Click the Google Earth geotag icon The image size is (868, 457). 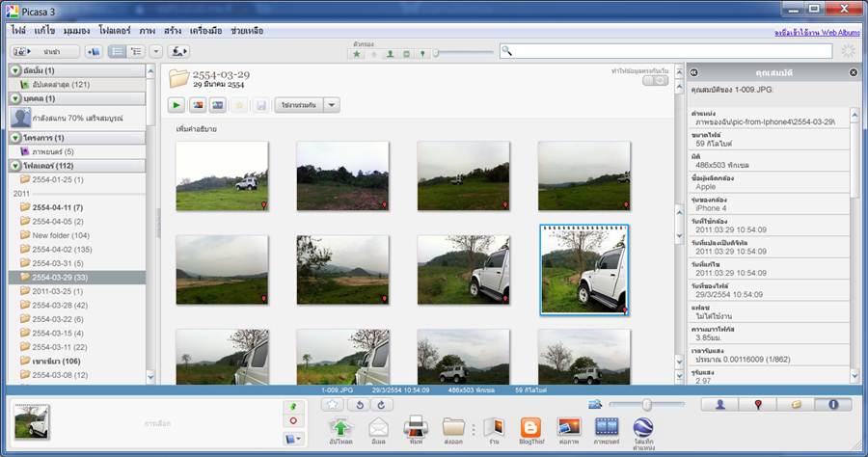coord(644,428)
